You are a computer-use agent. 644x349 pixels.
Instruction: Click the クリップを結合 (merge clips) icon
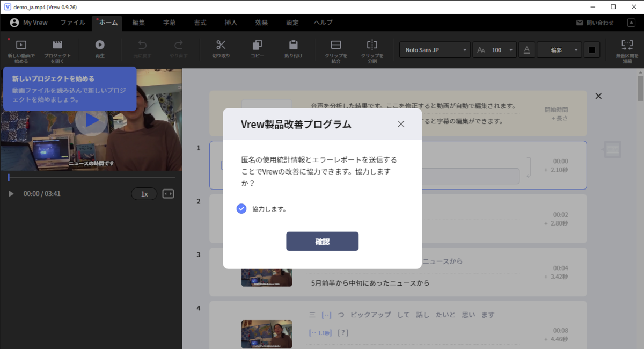336,49
